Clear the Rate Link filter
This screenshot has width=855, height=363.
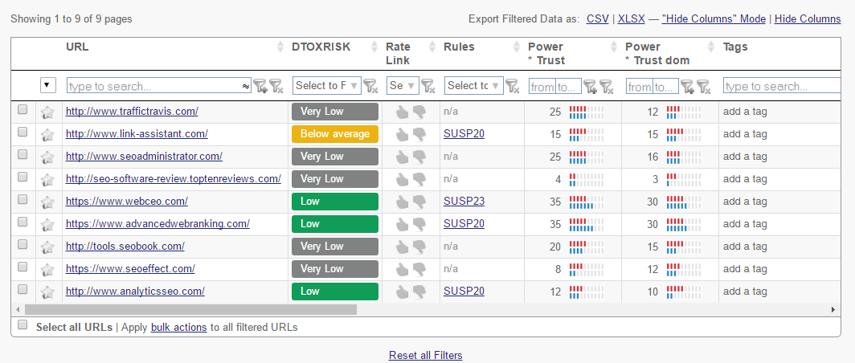tap(428, 86)
